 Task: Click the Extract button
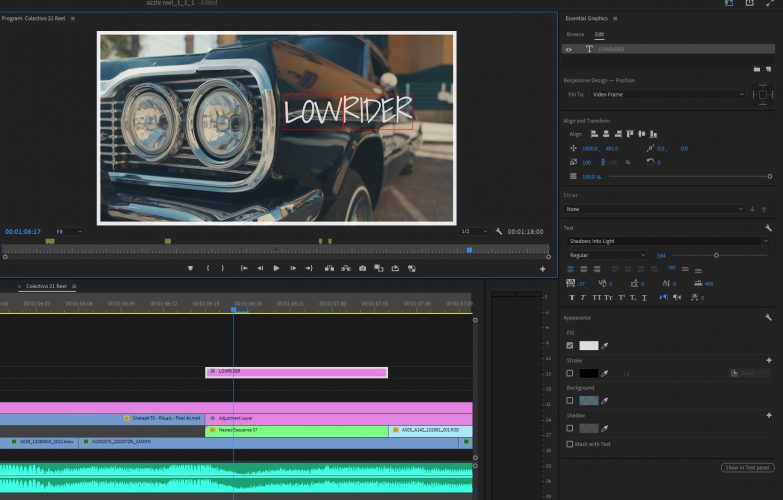tap(346, 268)
